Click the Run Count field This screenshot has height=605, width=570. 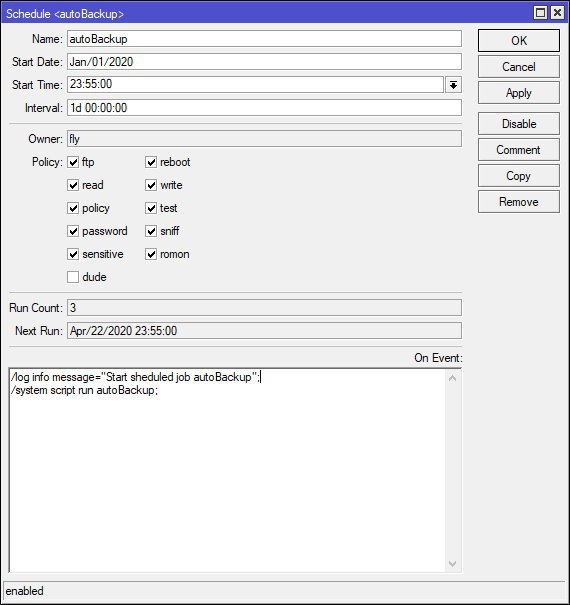pyautogui.click(x=264, y=308)
